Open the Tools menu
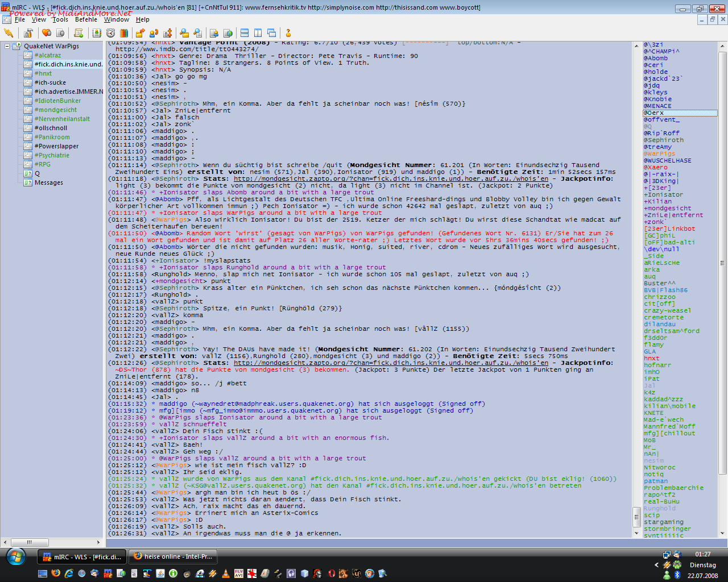Viewport: 728px width, 582px height. tap(60, 19)
